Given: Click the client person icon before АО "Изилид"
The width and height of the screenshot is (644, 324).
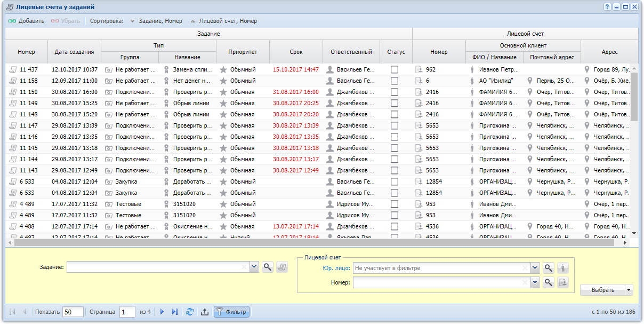Looking at the screenshot, I should click(472, 81).
